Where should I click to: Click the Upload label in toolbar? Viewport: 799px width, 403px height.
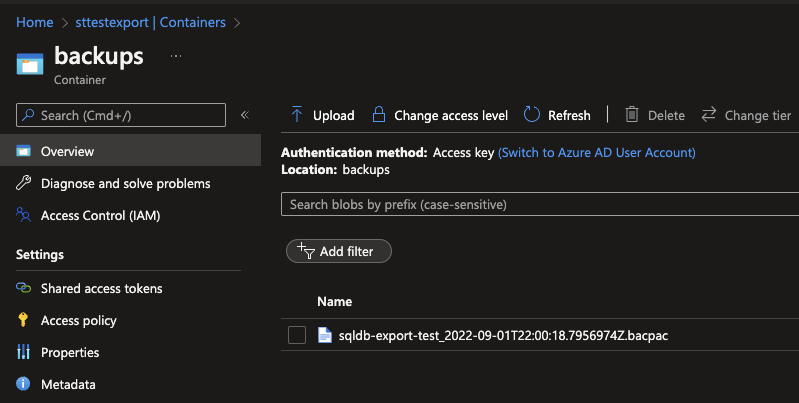pos(333,116)
